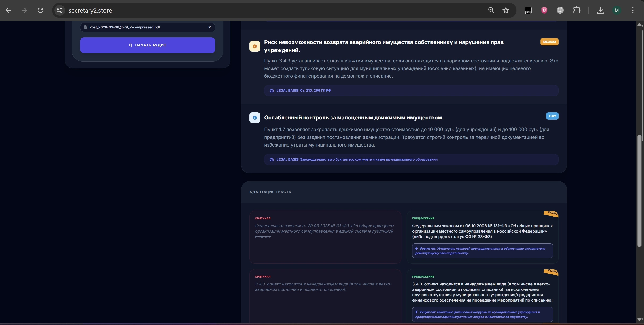
Task: Open the globe extension icon
Action: coord(560,10)
